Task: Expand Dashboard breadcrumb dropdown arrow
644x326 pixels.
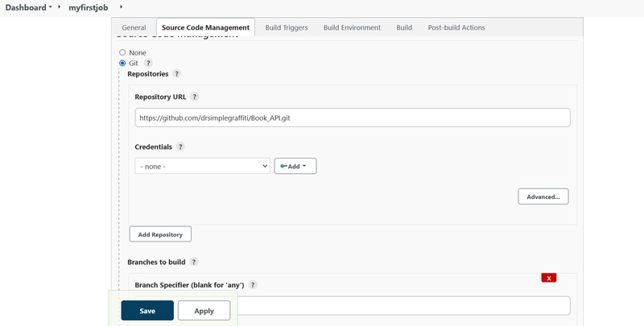Action: coord(51,7)
